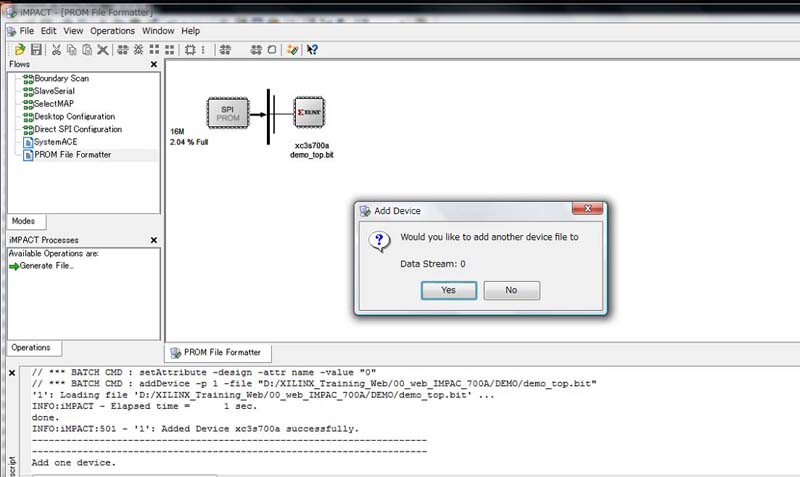
Task: Open the File menu
Action: coord(27,31)
